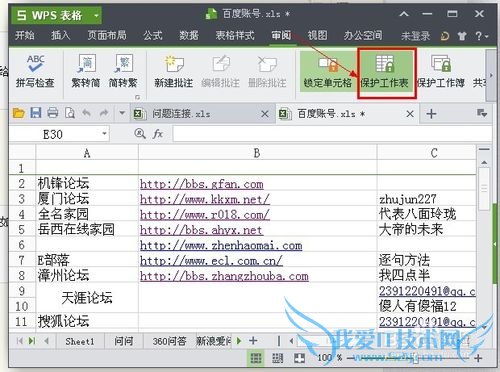
Task: Click the save floppy disk icon
Action: point(36,113)
